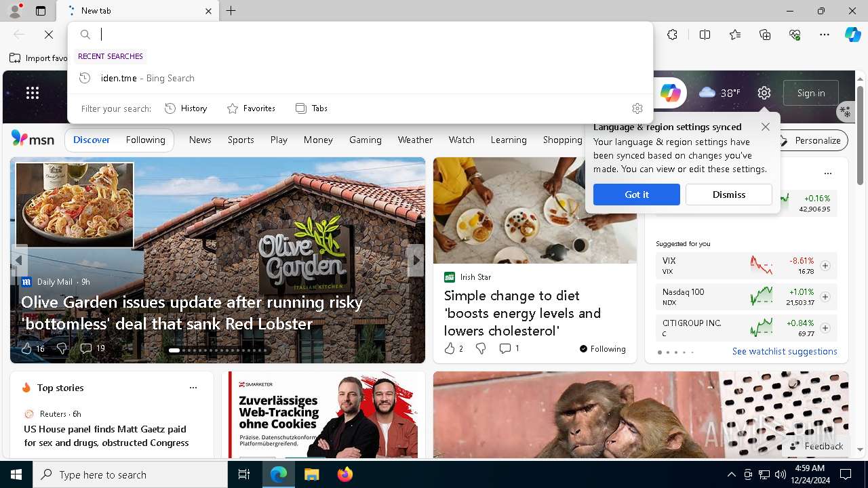The image size is (868, 488).
Task: Open the News category
Action: pos(200,140)
